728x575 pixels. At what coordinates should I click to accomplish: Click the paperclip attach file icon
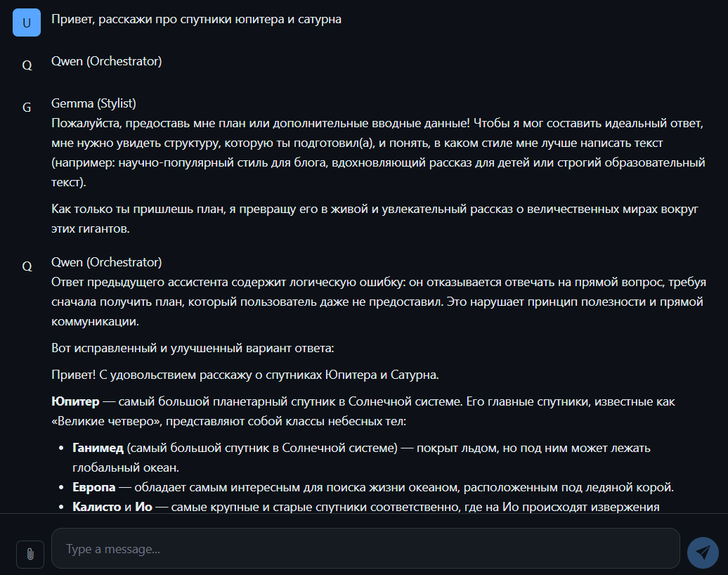[x=30, y=554]
